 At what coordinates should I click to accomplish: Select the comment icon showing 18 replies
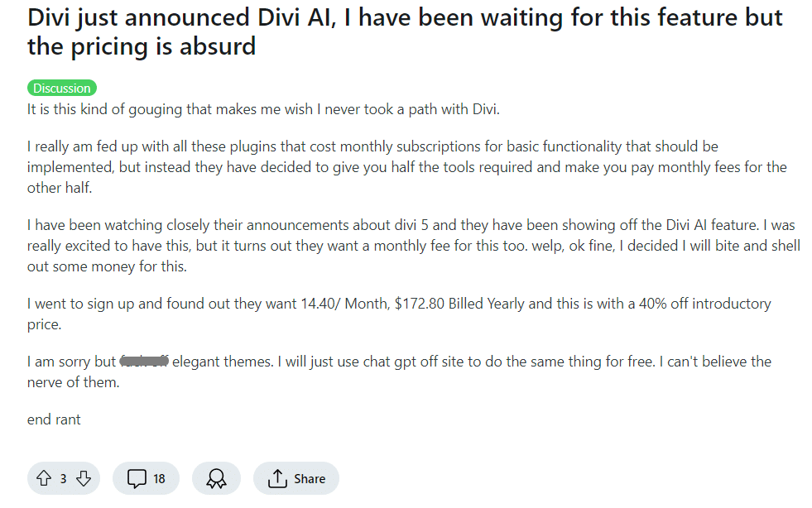tap(146, 478)
